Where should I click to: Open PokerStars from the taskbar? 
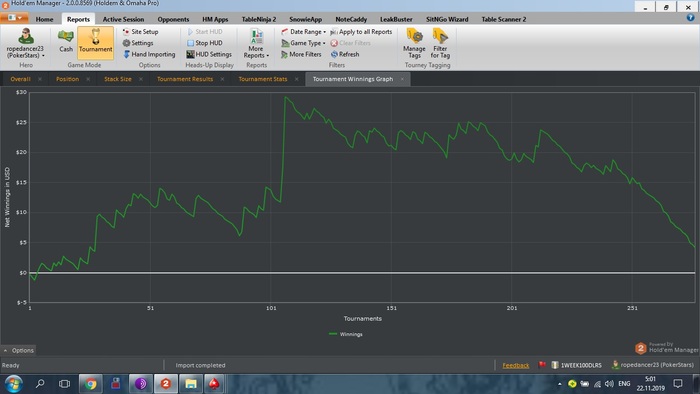[x=214, y=384]
